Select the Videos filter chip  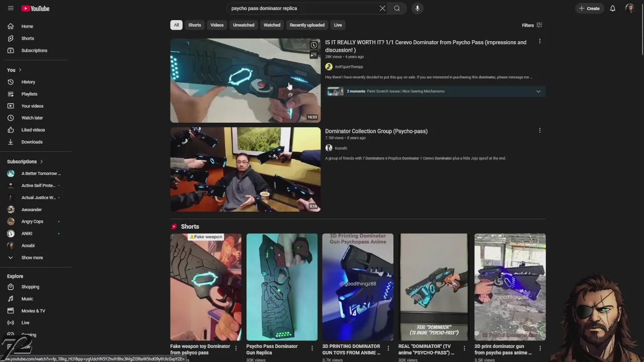click(x=217, y=25)
